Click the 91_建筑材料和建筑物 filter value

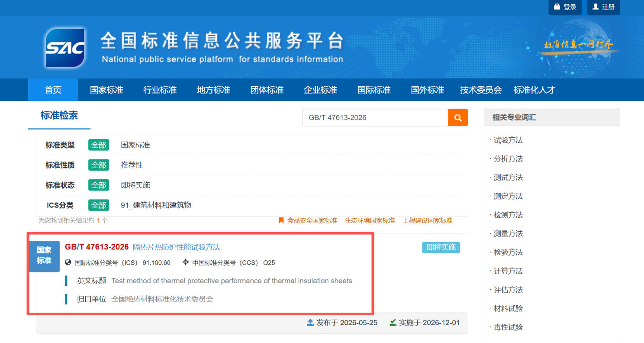tap(156, 205)
